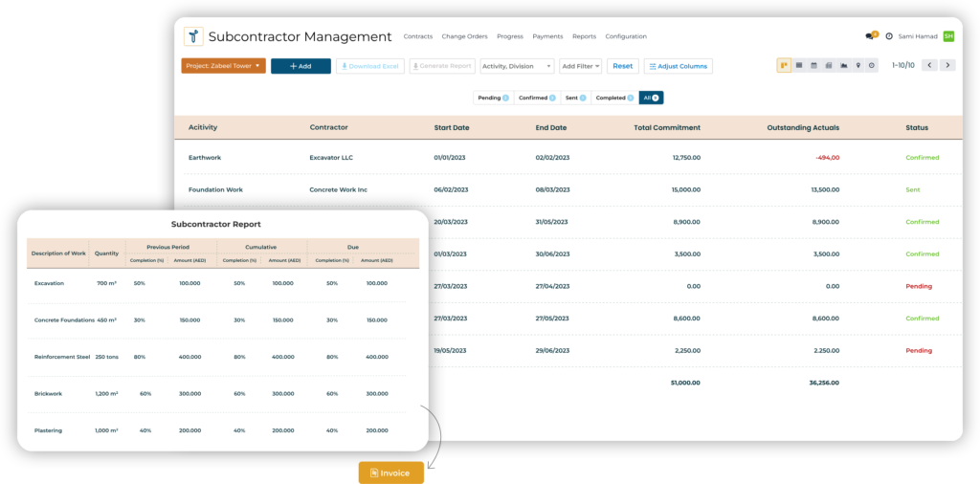Screen dimensions: 980x484
Task: Switch to the list view icon
Action: (x=799, y=66)
